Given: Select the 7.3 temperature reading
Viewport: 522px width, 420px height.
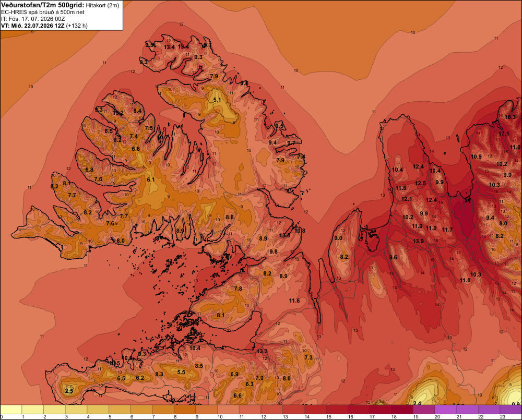Looking at the screenshot, I should (x=309, y=357).
